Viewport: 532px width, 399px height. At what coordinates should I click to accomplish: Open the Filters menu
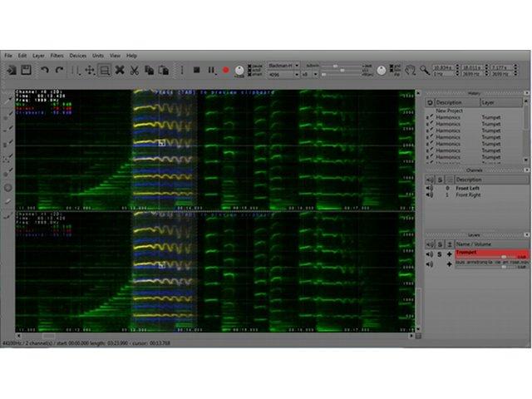pos(57,55)
